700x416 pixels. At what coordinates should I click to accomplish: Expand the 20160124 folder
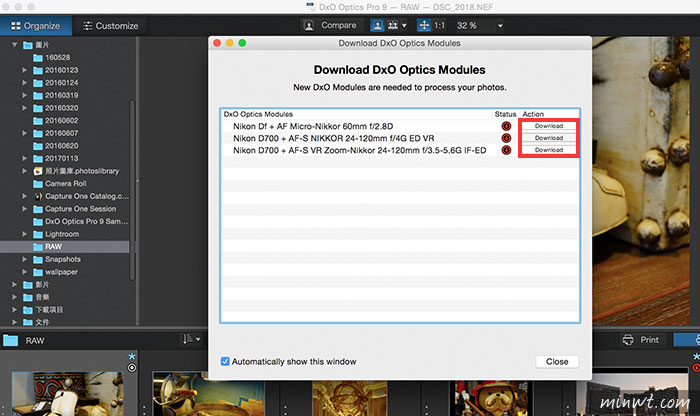tap(25, 83)
